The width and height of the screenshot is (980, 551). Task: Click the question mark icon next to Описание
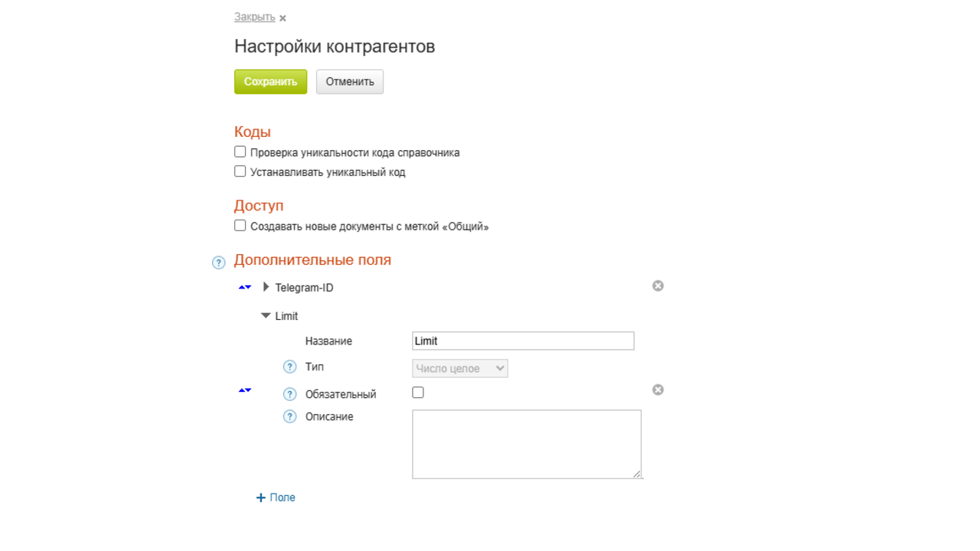pos(289,416)
